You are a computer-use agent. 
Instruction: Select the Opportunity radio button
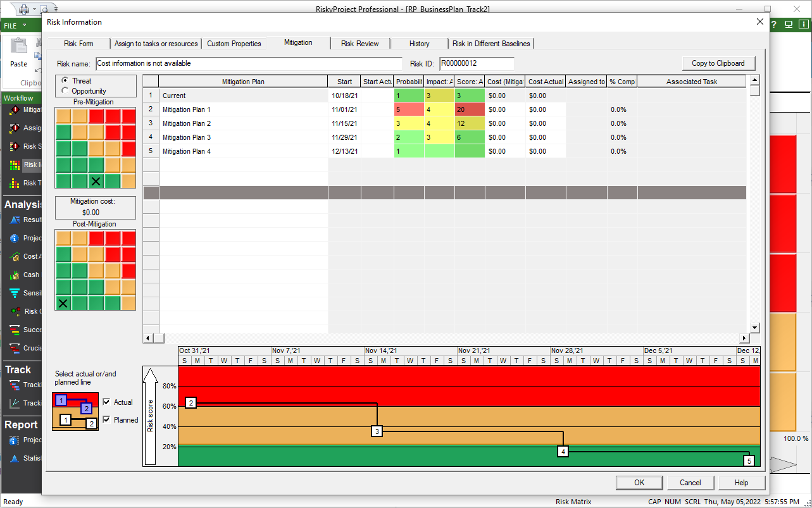[65, 91]
